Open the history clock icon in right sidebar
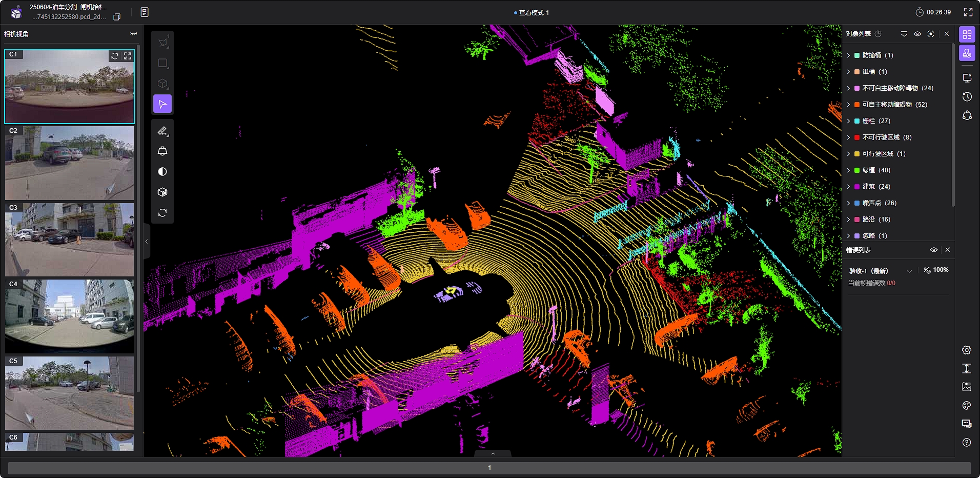 coord(967,97)
